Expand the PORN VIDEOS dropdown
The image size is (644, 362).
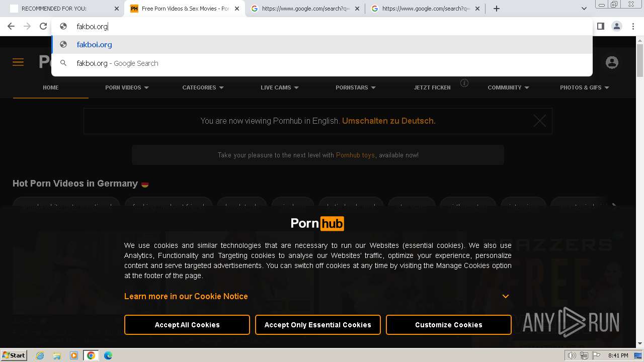tap(127, 87)
